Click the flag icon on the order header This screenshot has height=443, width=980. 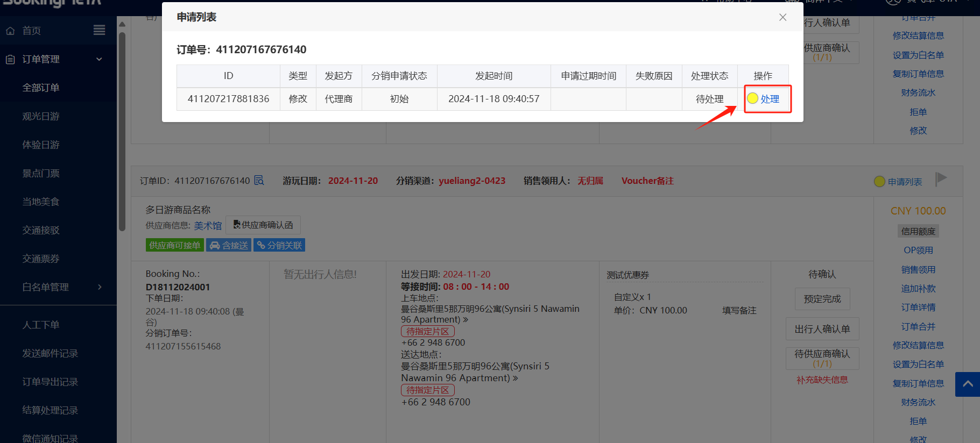point(941,178)
